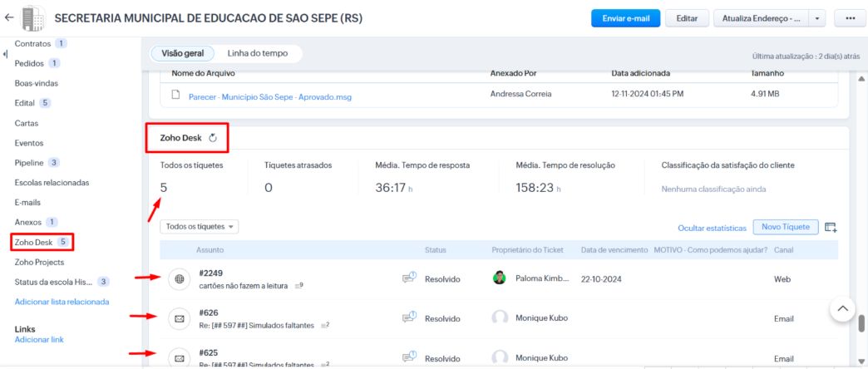
Task: Click the Novo Tíquete button
Action: pos(786,227)
